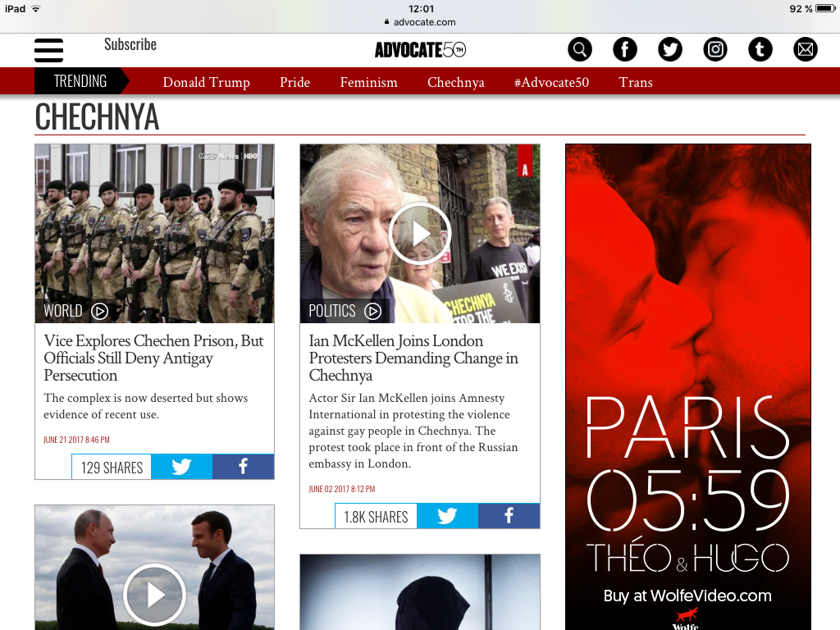Click the 1.8K SHARES count
This screenshot has height=630, width=840.
click(376, 517)
